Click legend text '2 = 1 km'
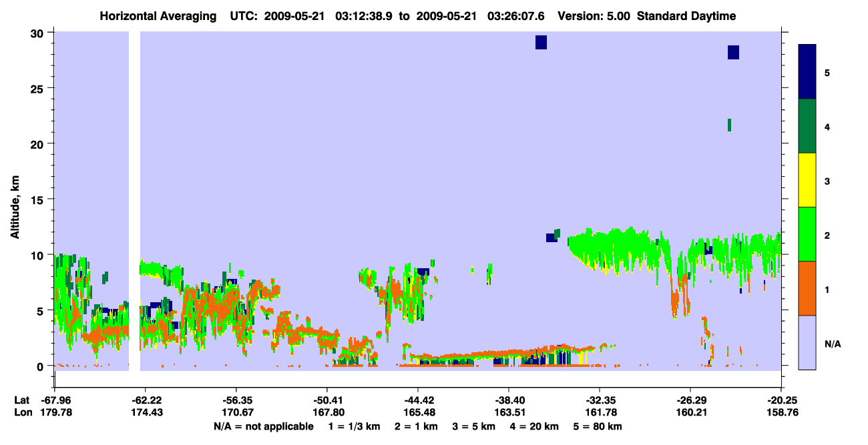 point(417,426)
